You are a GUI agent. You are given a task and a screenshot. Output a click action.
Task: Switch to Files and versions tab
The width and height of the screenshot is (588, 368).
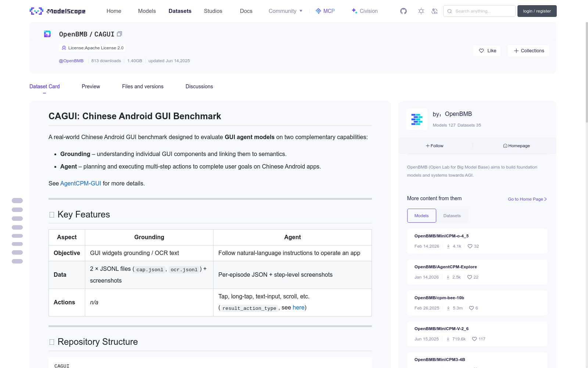(143, 86)
